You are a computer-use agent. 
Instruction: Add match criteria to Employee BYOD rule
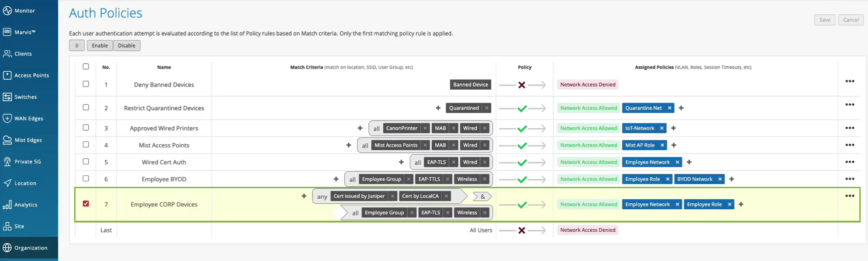coord(336,179)
